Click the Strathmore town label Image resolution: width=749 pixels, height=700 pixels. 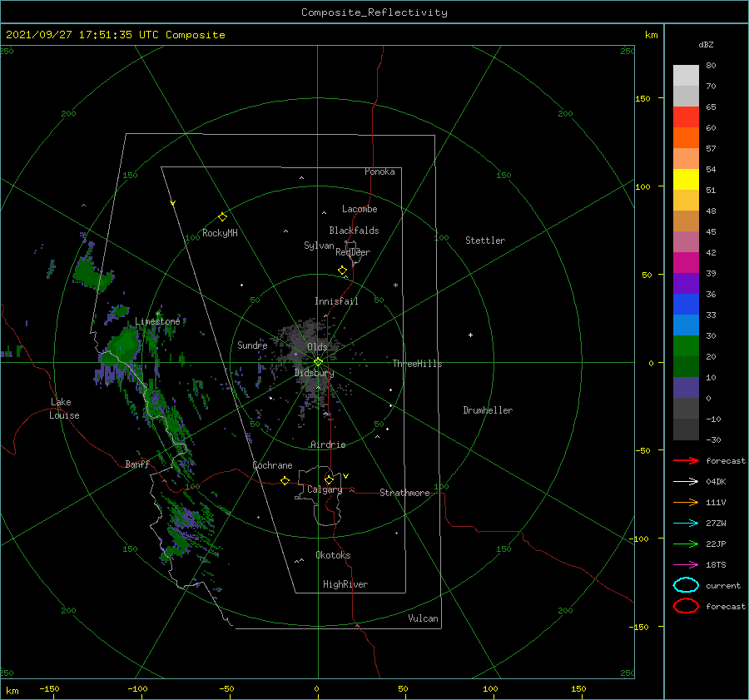(x=404, y=493)
